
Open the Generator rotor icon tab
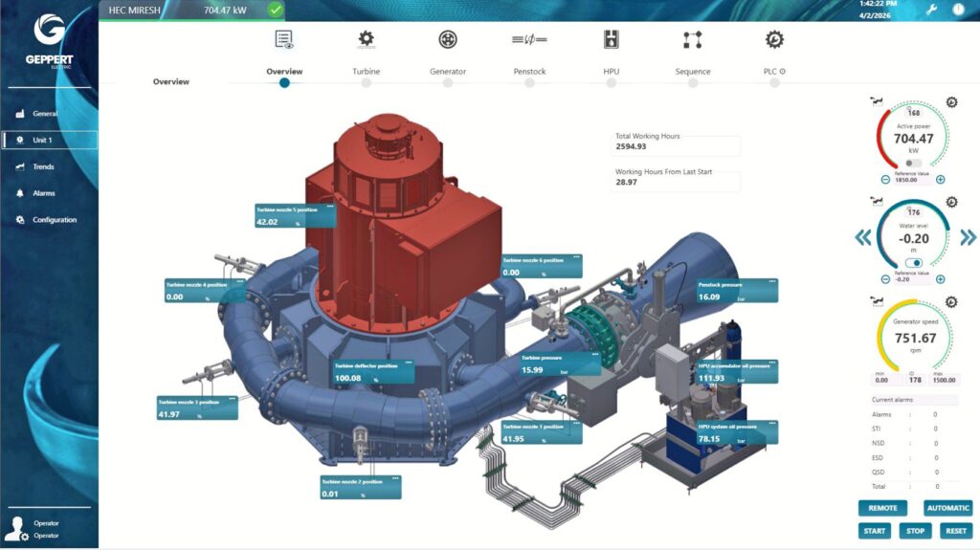(x=448, y=39)
